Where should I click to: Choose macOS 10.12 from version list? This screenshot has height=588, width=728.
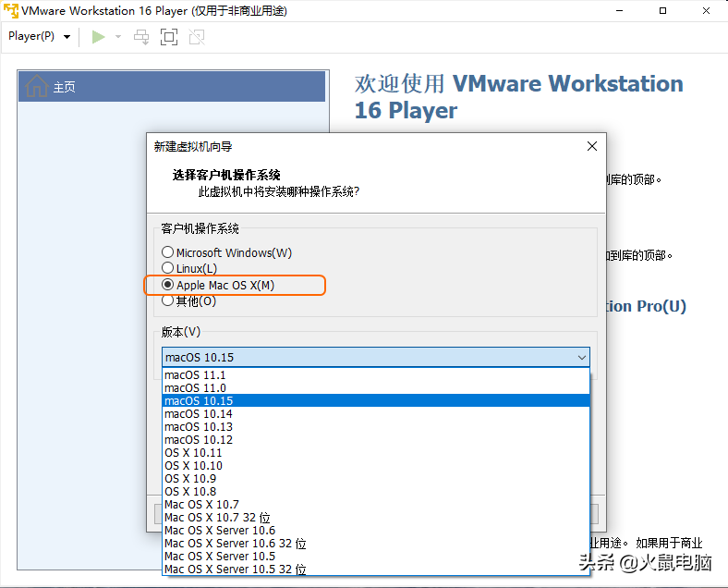tap(376, 440)
